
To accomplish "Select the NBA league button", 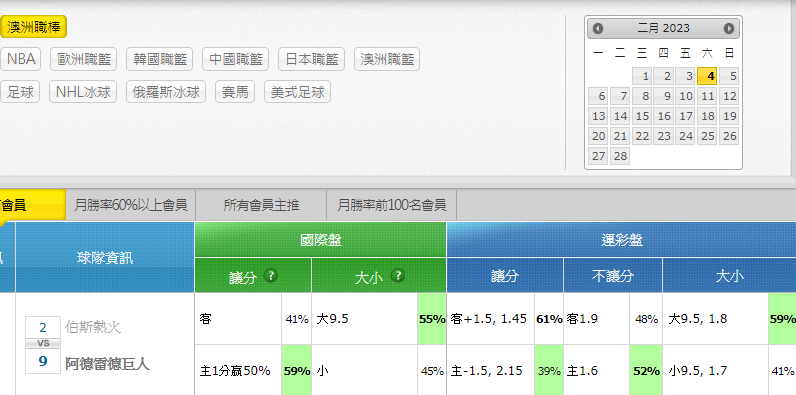I will coord(21,59).
